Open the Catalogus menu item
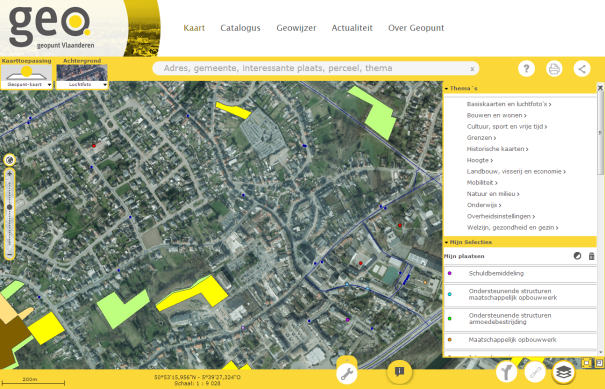 click(240, 28)
